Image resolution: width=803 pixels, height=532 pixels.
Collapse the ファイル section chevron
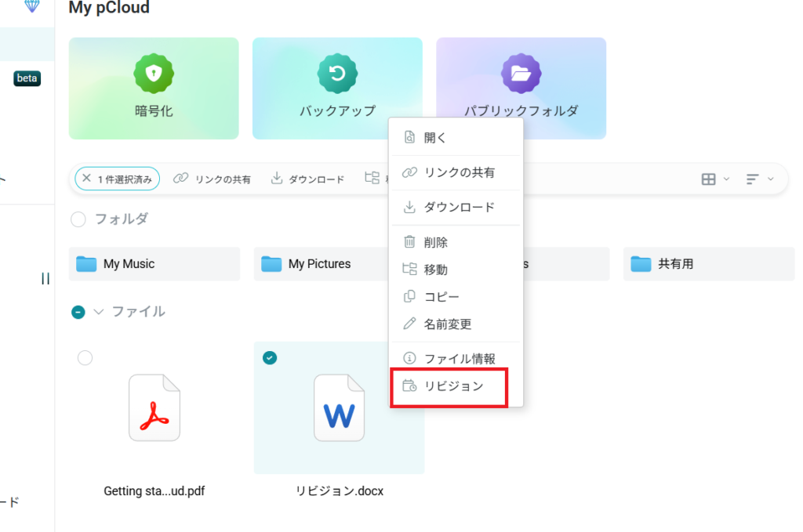(x=98, y=312)
